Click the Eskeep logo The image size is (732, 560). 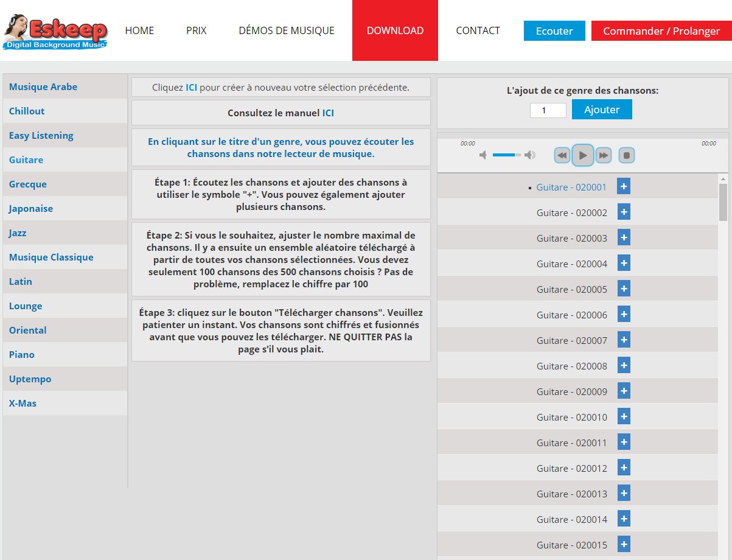pos(55,32)
